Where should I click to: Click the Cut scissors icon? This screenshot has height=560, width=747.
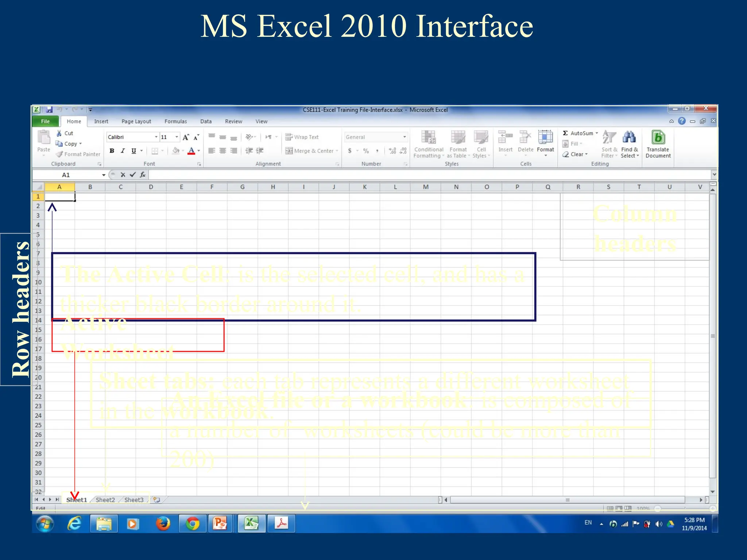coord(59,133)
